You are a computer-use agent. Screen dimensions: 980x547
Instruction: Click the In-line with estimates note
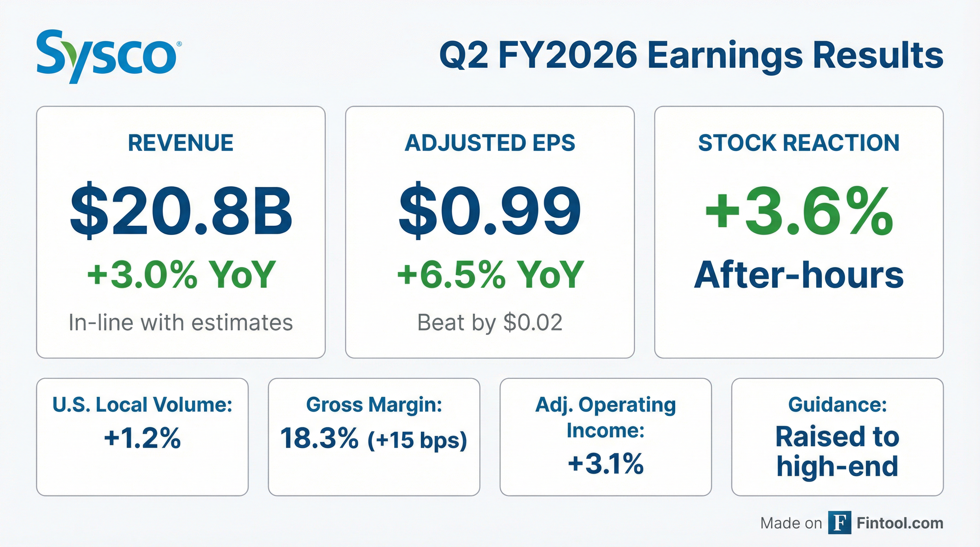coord(181,323)
